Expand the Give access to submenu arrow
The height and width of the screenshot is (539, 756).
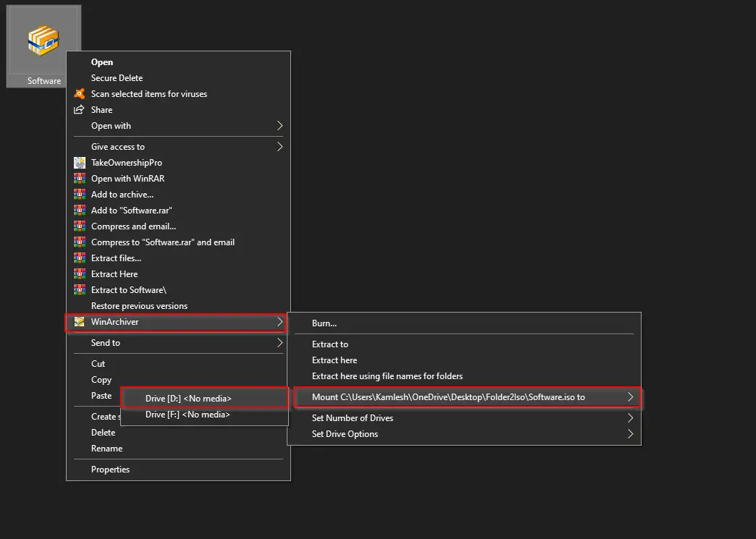(x=280, y=146)
